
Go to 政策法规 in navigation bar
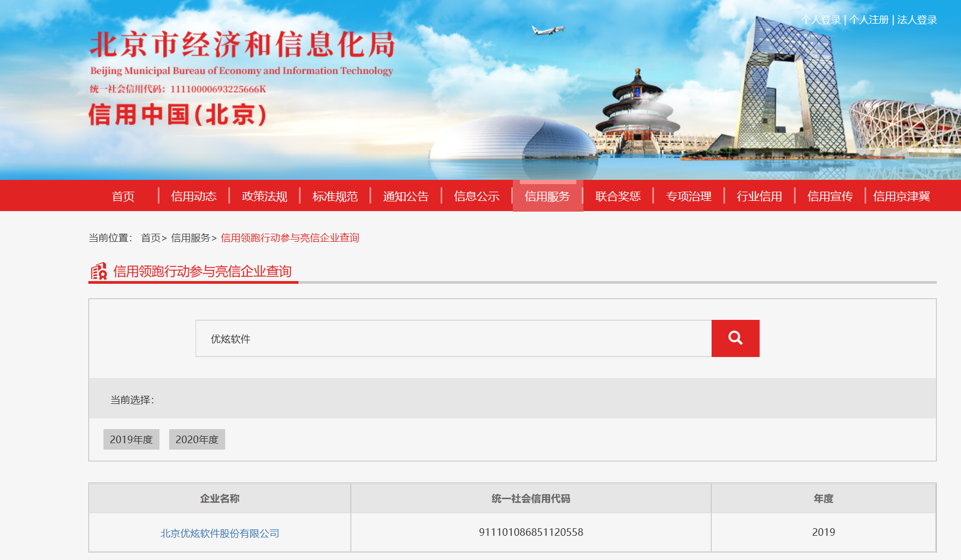[264, 197]
